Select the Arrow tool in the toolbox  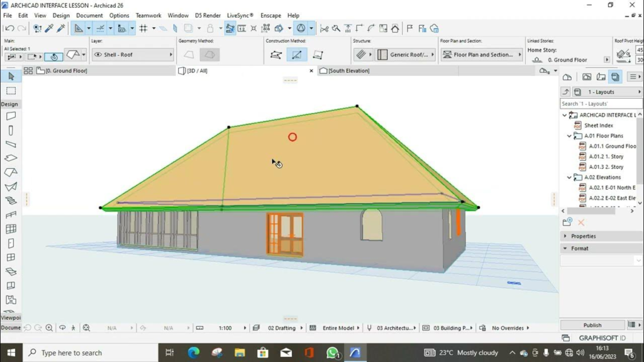[11, 76]
